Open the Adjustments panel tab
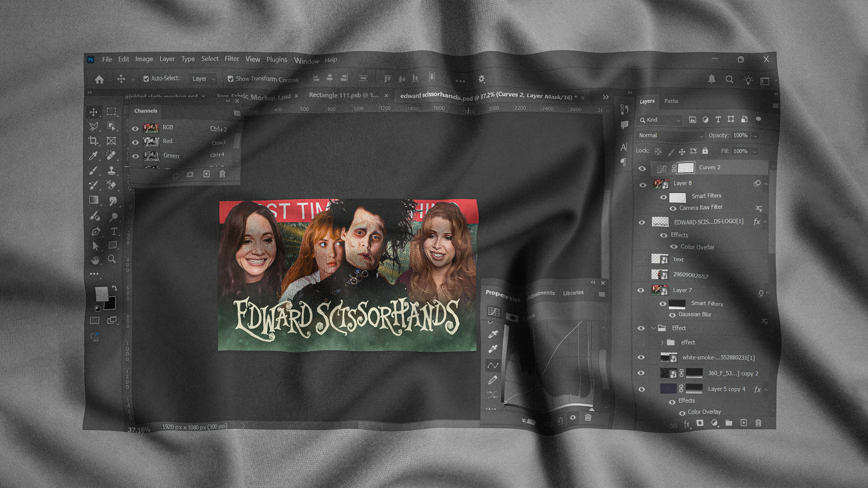Viewport: 868px width, 488px height. [541, 294]
